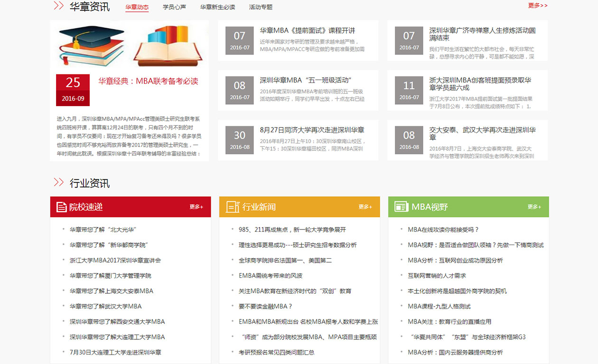Click the red double-arrow icon beside 华章资讯

pyautogui.click(x=59, y=6)
